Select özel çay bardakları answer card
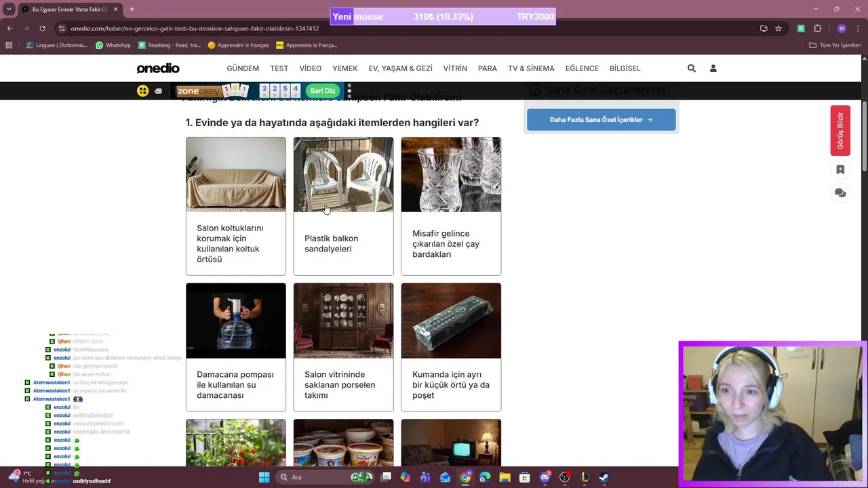 tap(451, 206)
